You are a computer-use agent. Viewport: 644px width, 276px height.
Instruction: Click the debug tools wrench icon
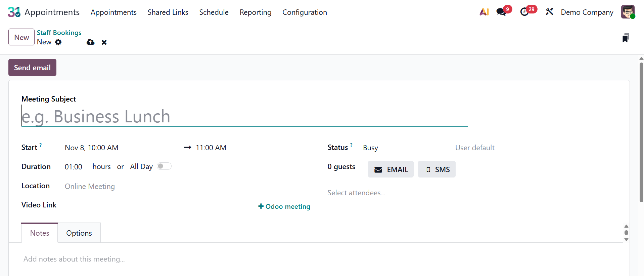pos(549,12)
